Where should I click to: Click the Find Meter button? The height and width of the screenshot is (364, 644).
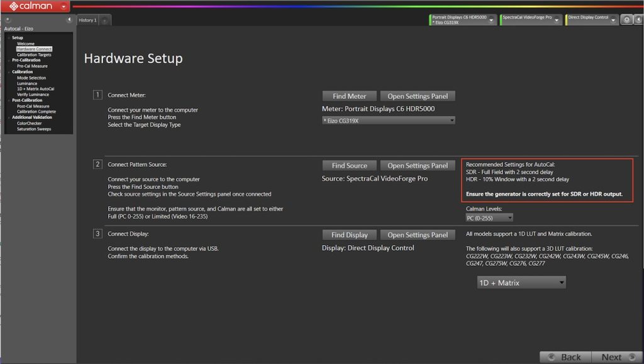point(349,96)
